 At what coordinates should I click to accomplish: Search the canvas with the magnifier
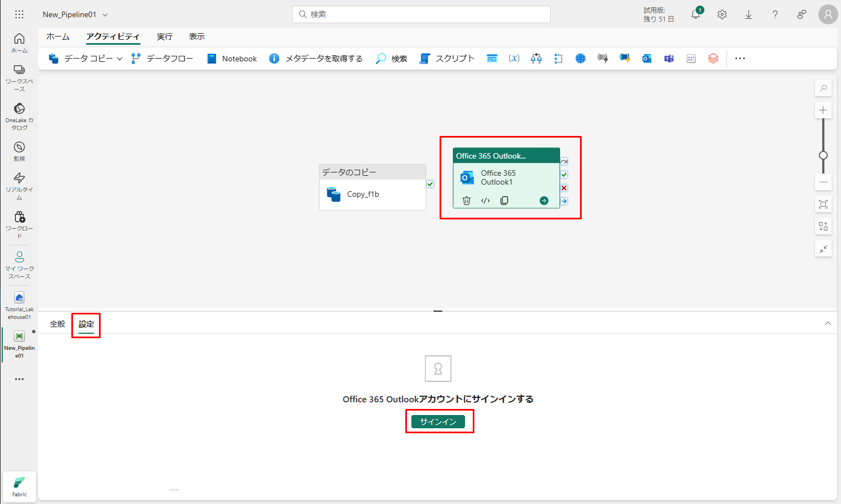coord(823,88)
